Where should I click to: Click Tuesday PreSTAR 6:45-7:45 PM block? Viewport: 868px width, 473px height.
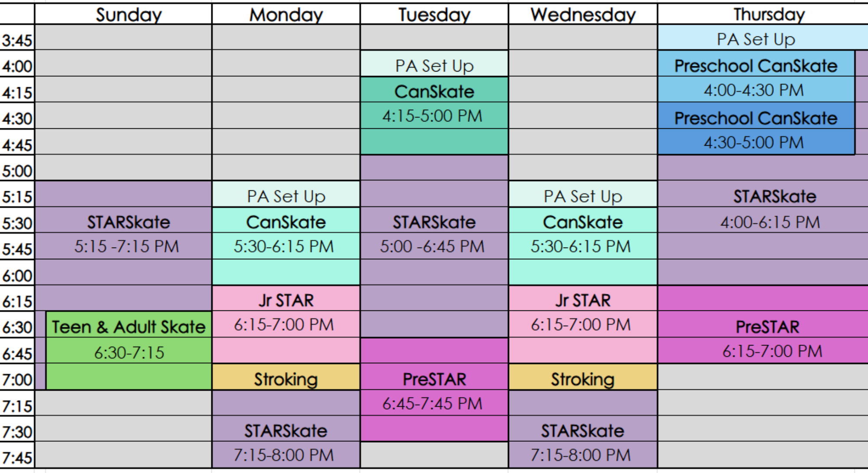point(434,390)
